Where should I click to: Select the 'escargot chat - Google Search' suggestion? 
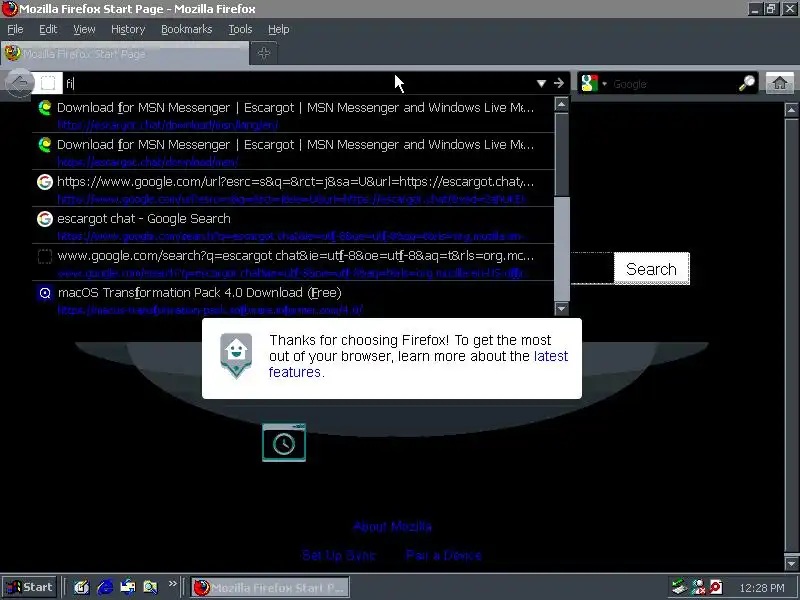pos(293,226)
